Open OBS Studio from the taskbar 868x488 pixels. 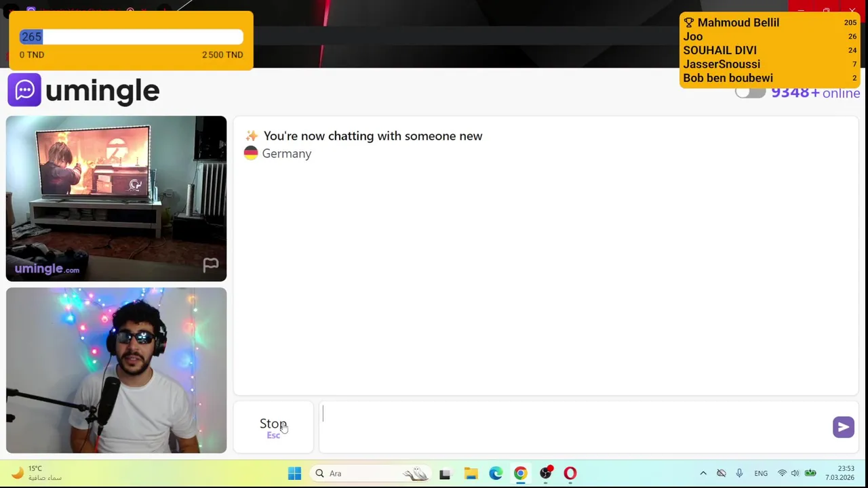coord(546,473)
